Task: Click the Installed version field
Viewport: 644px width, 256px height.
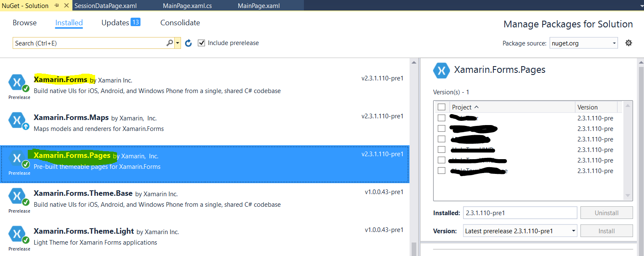Action: coord(520,213)
